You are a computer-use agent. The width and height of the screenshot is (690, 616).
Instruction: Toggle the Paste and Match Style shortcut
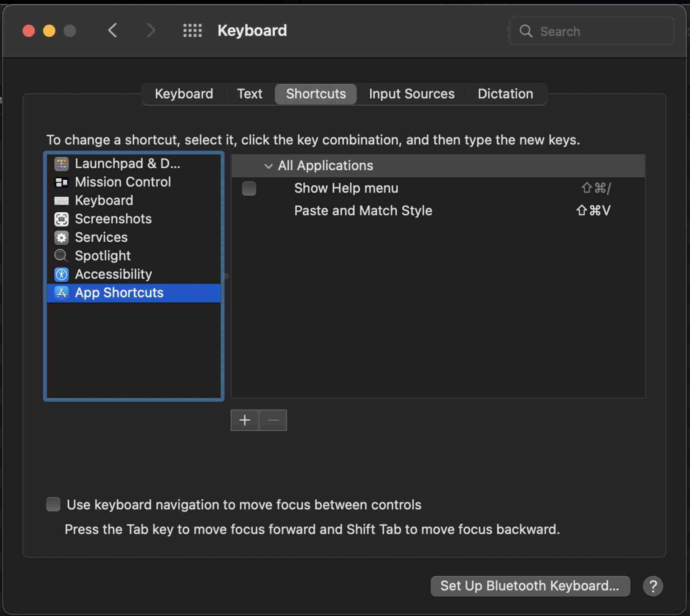click(x=249, y=210)
